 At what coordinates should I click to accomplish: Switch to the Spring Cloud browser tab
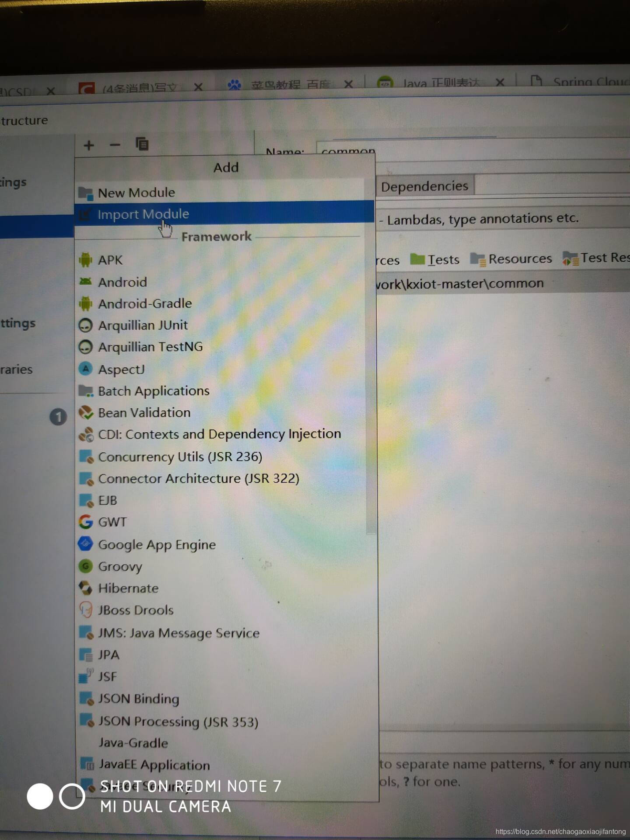pos(579,81)
